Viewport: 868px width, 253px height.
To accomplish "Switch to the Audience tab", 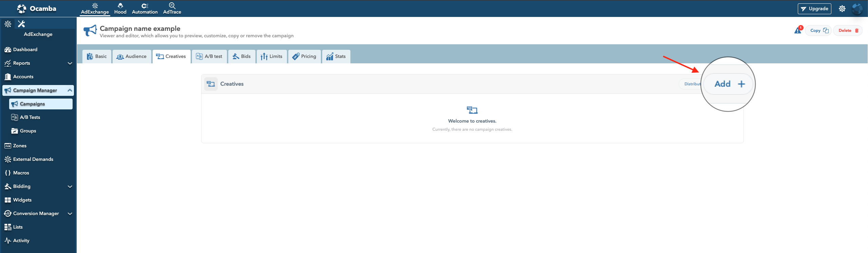I will 132,57.
